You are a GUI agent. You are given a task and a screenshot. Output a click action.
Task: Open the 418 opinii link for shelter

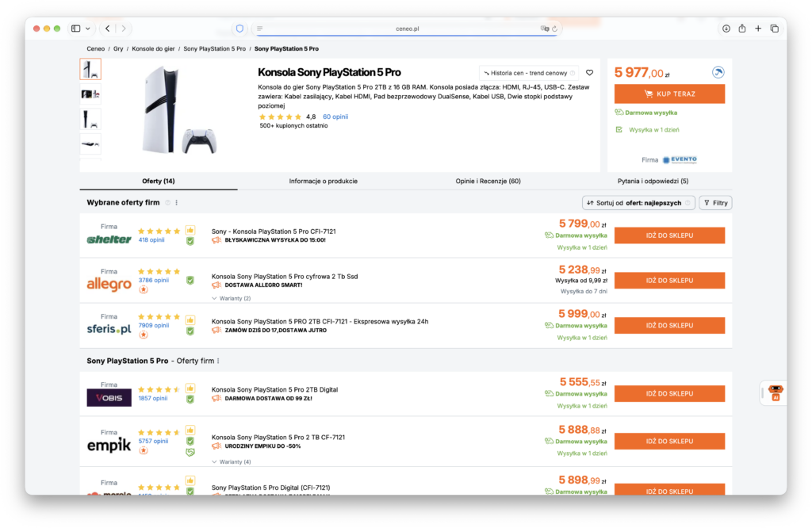pyautogui.click(x=151, y=239)
